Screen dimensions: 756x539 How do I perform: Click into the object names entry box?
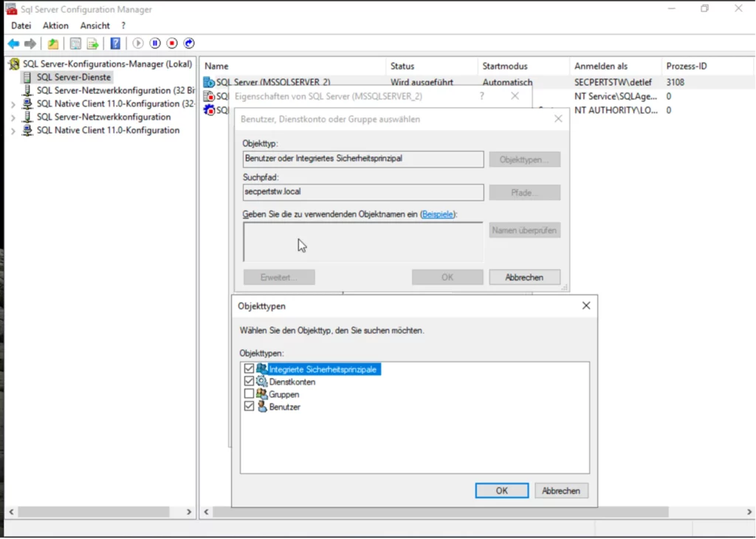(x=363, y=241)
